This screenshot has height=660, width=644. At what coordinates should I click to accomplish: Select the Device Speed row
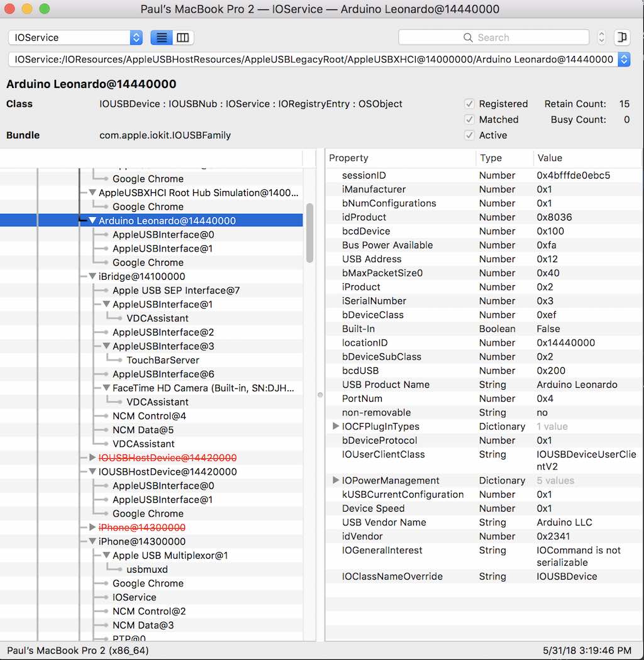484,509
